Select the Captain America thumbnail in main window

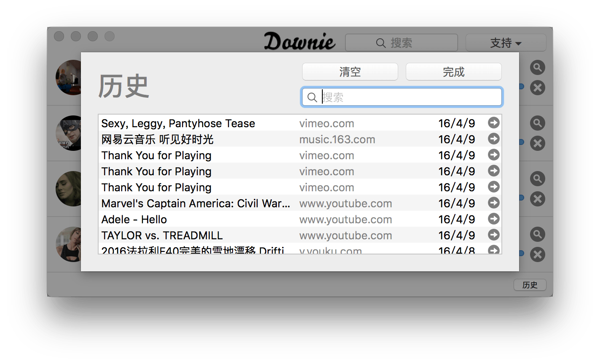coord(68,133)
